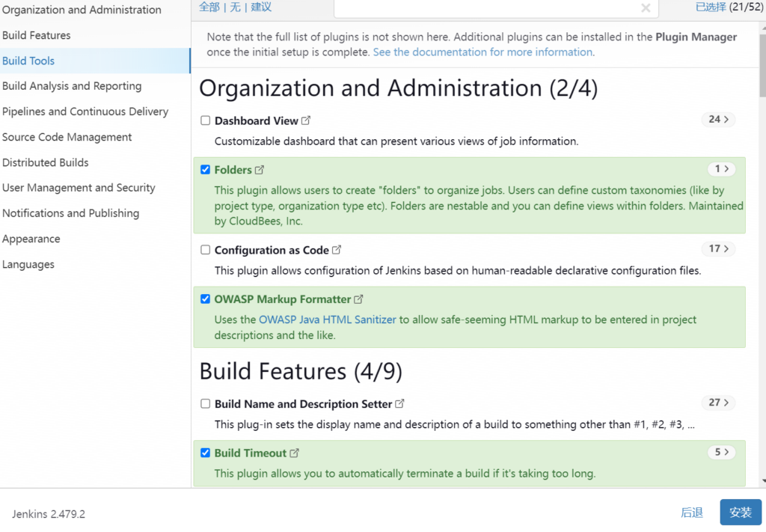Screen dimensions: 766x532
Task: Select Build Features in sidebar
Action: (37, 35)
